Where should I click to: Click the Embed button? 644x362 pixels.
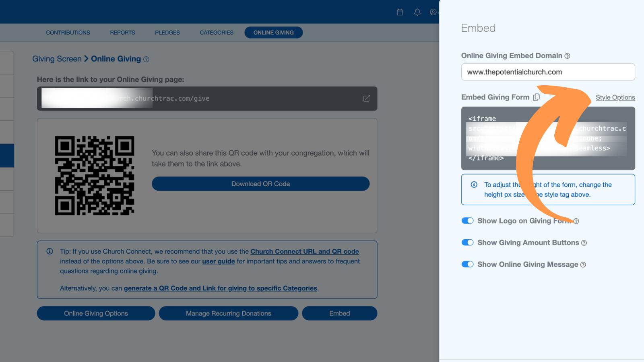pyautogui.click(x=340, y=313)
